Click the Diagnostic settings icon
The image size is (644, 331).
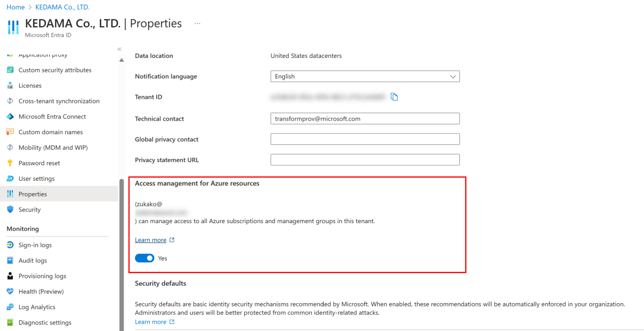10,323
